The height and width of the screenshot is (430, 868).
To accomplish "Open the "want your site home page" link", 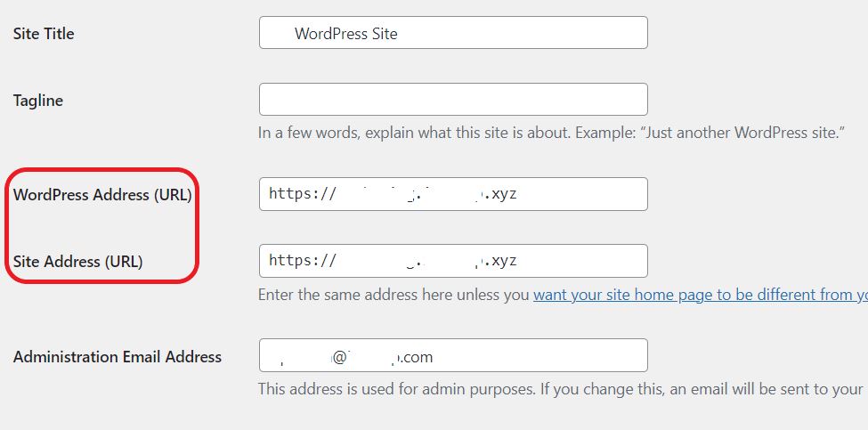I will (701, 295).
